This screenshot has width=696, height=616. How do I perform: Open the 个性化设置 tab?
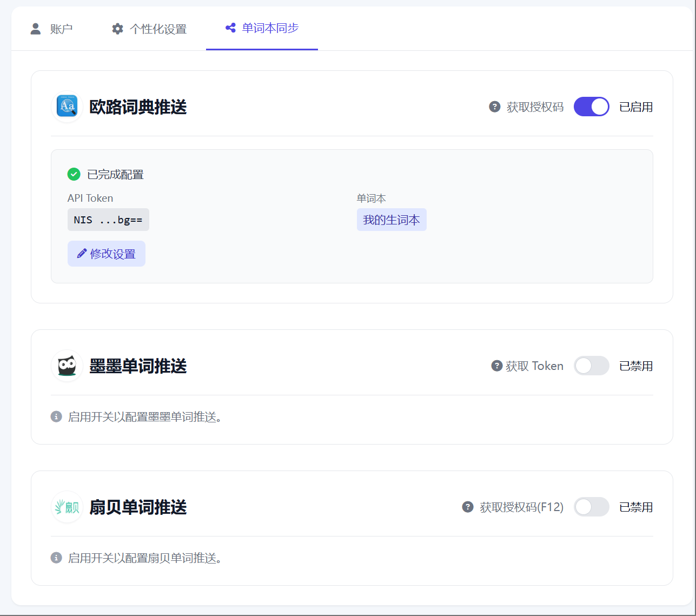coord(149,29)
